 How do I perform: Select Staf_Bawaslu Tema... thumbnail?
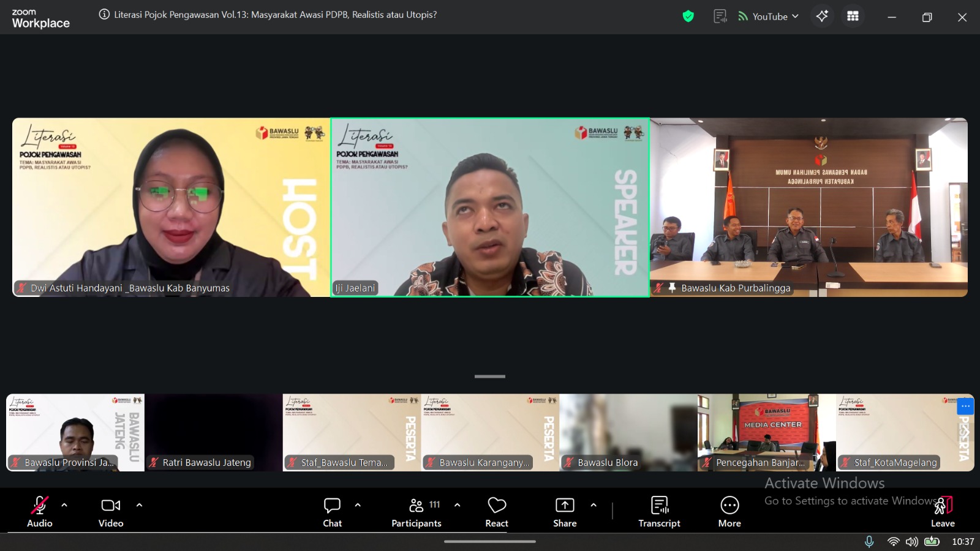352,432
